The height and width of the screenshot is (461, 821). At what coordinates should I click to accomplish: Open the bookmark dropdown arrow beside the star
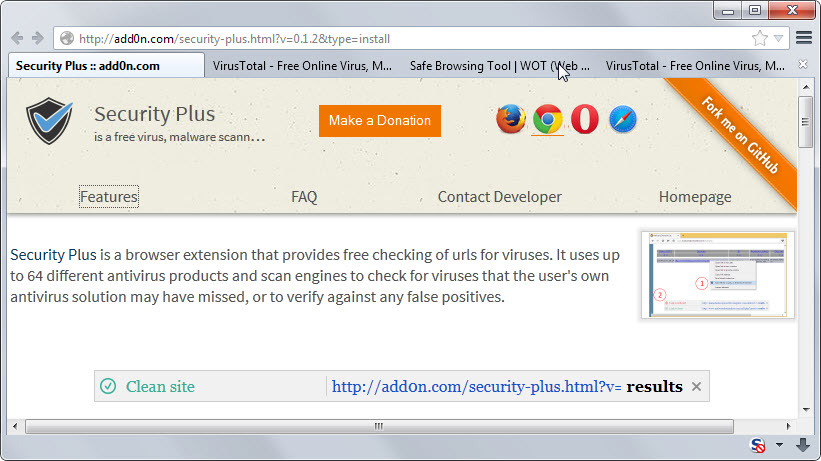tap(779, 38)
